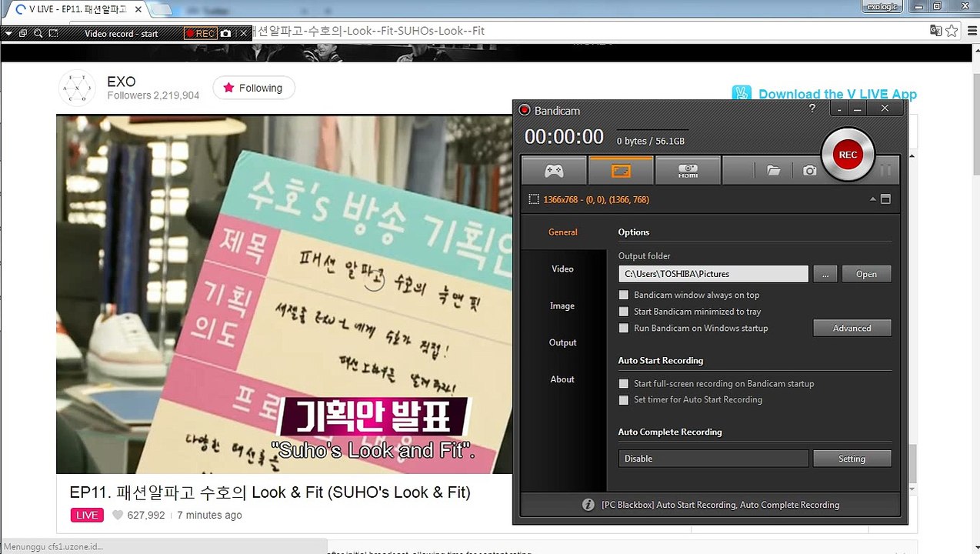Image resolution: width=980 pixels, height=554 pixels.
Task: Enable Run Bandicam on Windows startup
Action: point(624,328)
